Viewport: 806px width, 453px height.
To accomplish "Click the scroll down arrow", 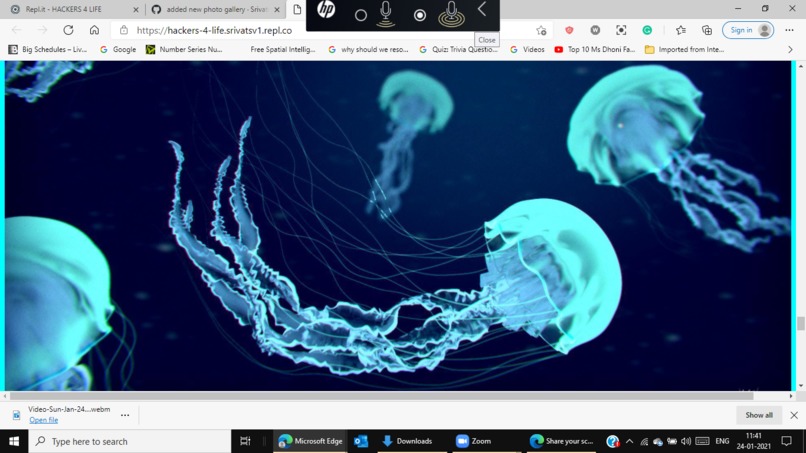I will (x=800, y=386).
